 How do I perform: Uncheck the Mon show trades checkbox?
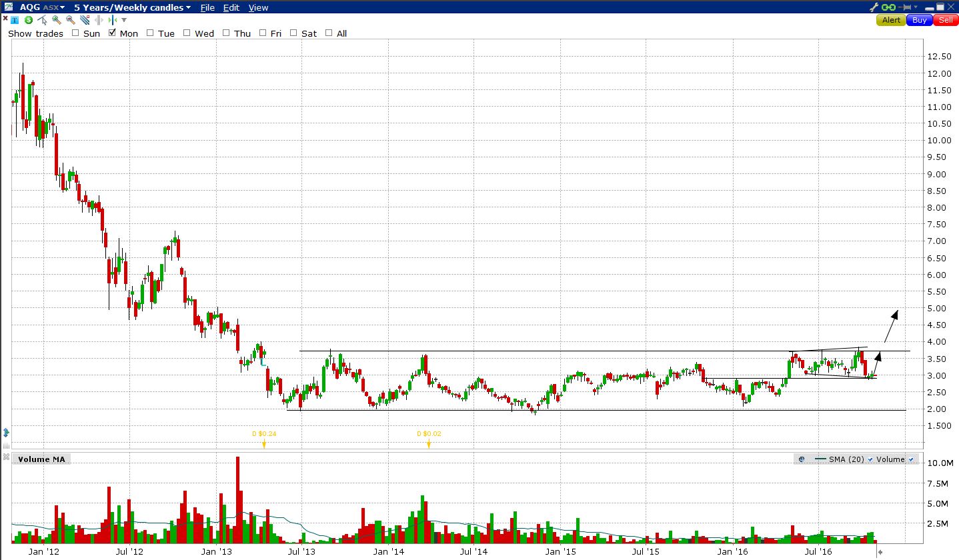pyautogui.click(x=112, y=33)
